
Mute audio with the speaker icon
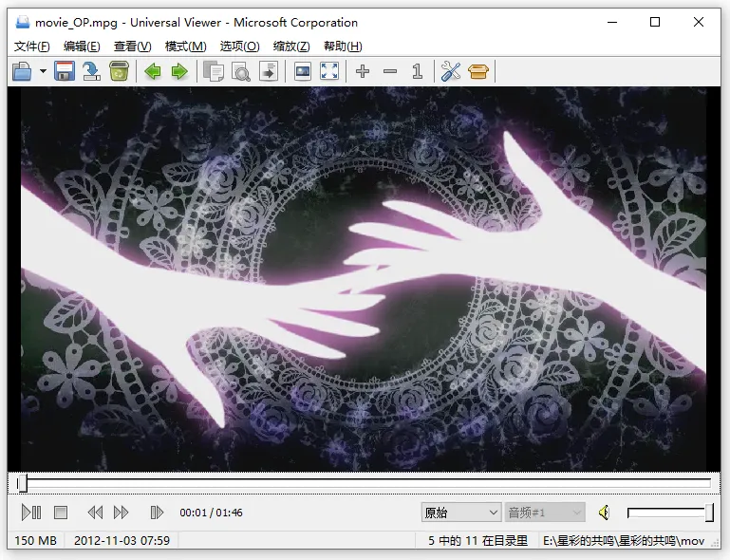[605, 513]
